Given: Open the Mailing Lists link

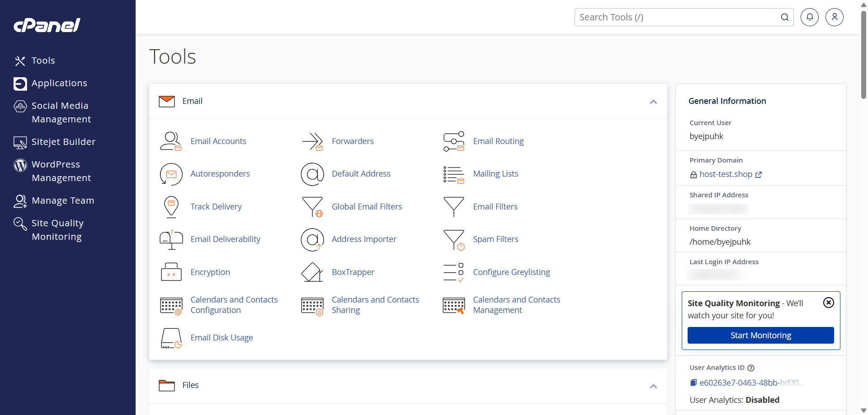Looking at the screenshot, I should [x=495, y=174].
